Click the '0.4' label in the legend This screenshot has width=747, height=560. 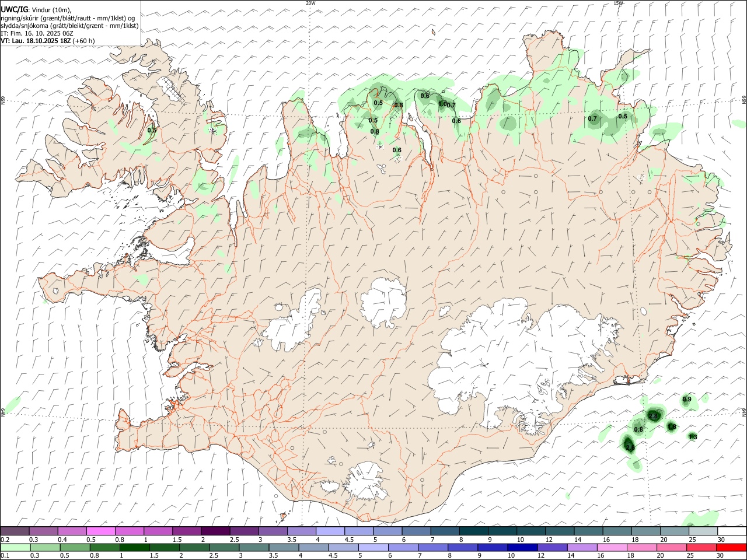click(x=62, y=540)
